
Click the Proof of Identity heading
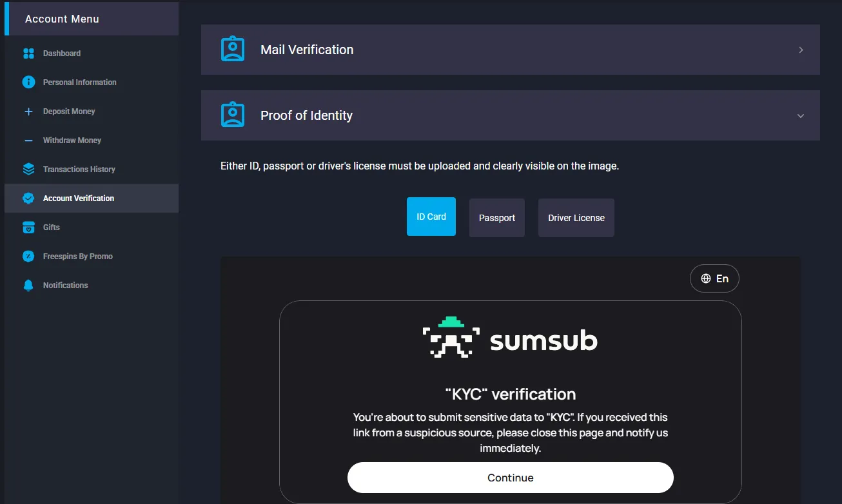(x=306, y=115)
